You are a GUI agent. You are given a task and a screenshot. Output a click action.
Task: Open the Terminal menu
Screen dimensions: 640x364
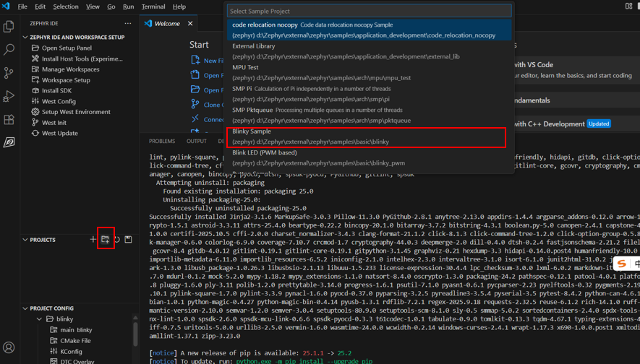pos(153,6)
